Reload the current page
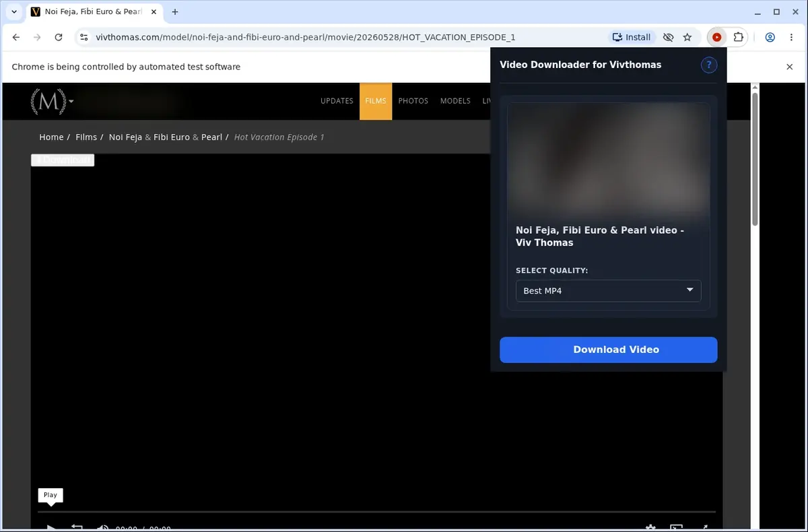This screenshot has height=532, width=808. click(x=59, y=37)
